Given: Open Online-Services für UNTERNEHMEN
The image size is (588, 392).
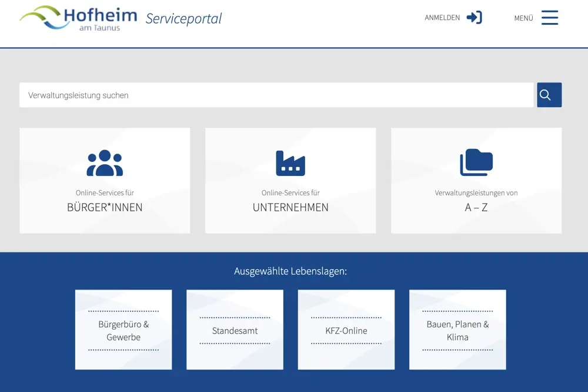Looking at the screenshot, I should click(x=290, y=181).
